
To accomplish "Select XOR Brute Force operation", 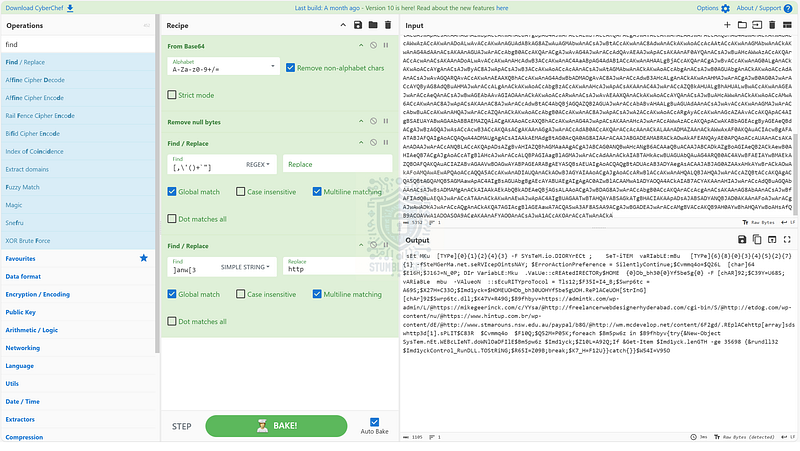I will click(x=78, y=241).
